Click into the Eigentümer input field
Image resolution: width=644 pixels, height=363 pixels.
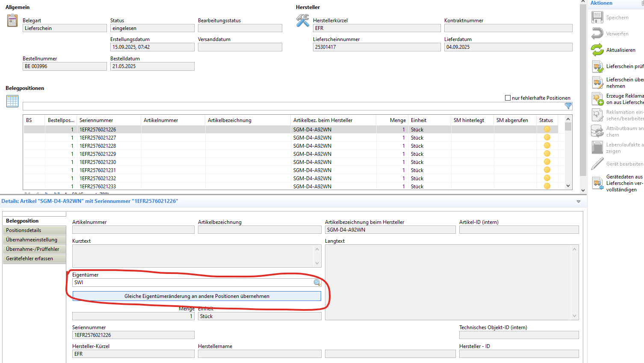[x=192, y=283]
